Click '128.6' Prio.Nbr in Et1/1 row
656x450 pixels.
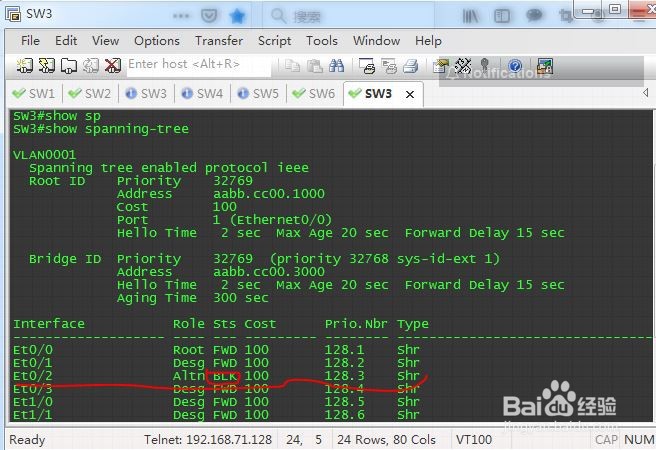[x=345, y=414]
